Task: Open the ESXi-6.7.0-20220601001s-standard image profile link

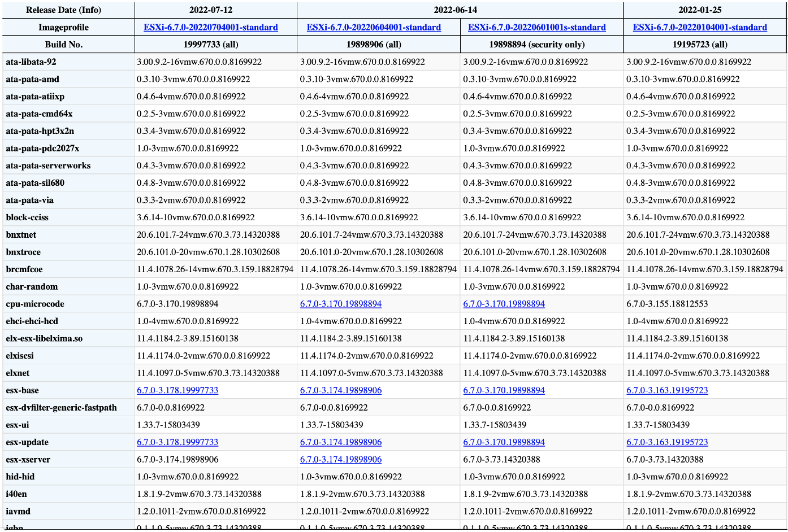Action: (537, 27)
